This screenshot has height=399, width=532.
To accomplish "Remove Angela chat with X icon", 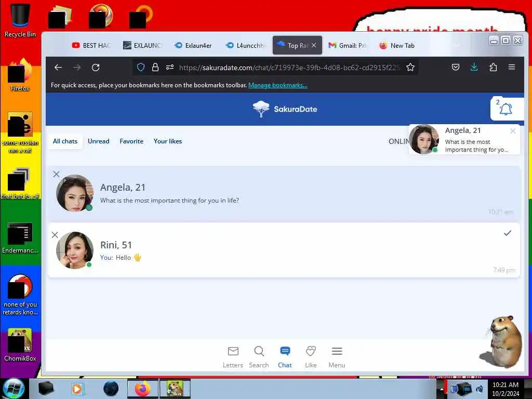I will [x=56, y=174].
